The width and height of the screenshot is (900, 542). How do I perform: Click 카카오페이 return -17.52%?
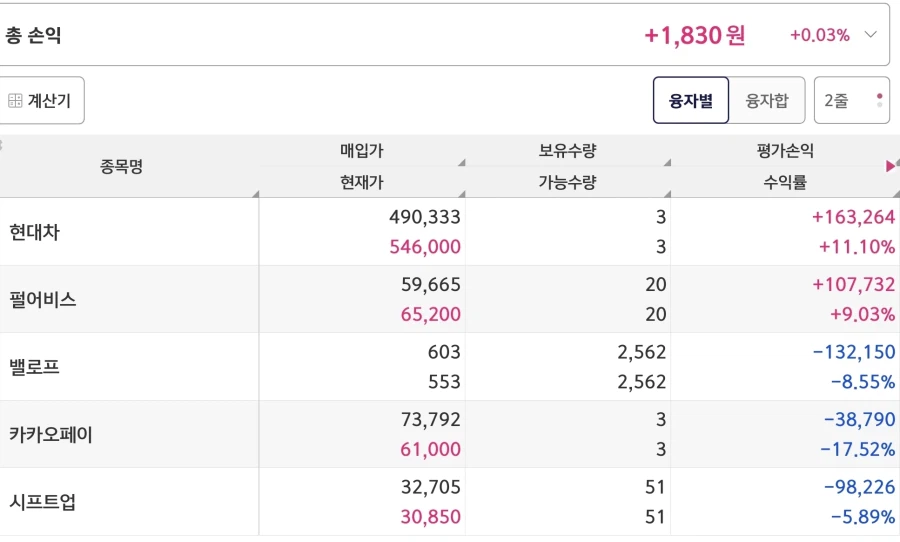pos(858,449)
